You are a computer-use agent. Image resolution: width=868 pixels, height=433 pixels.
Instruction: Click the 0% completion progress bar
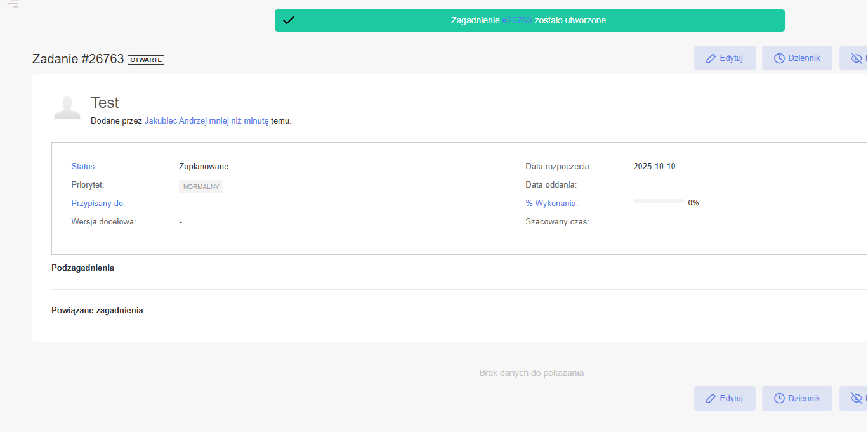click(658, 201)
